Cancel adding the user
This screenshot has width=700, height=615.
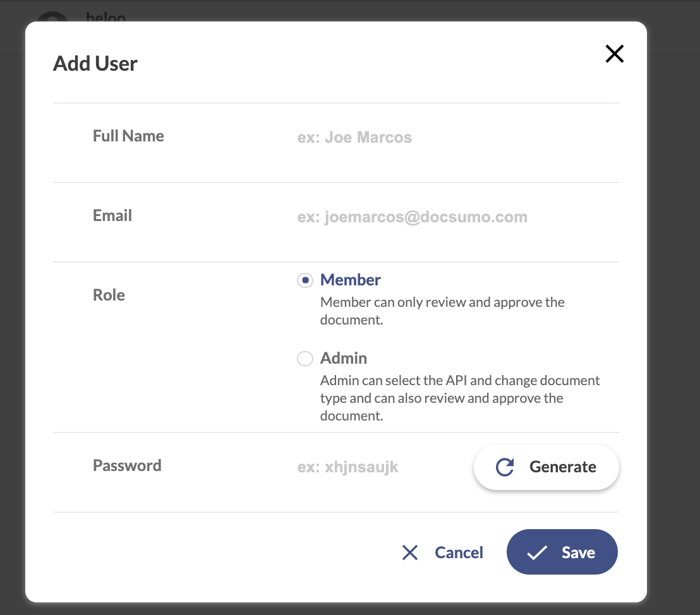[442, 552]
